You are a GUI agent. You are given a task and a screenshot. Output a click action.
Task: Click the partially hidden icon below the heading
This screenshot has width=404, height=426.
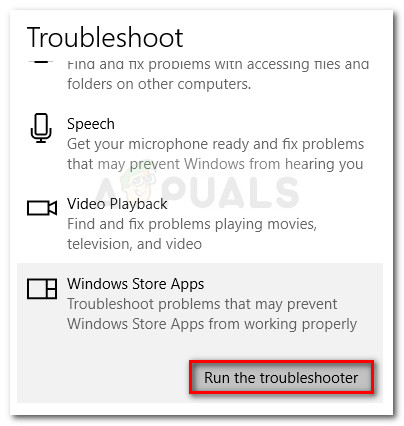coord(41,62)
